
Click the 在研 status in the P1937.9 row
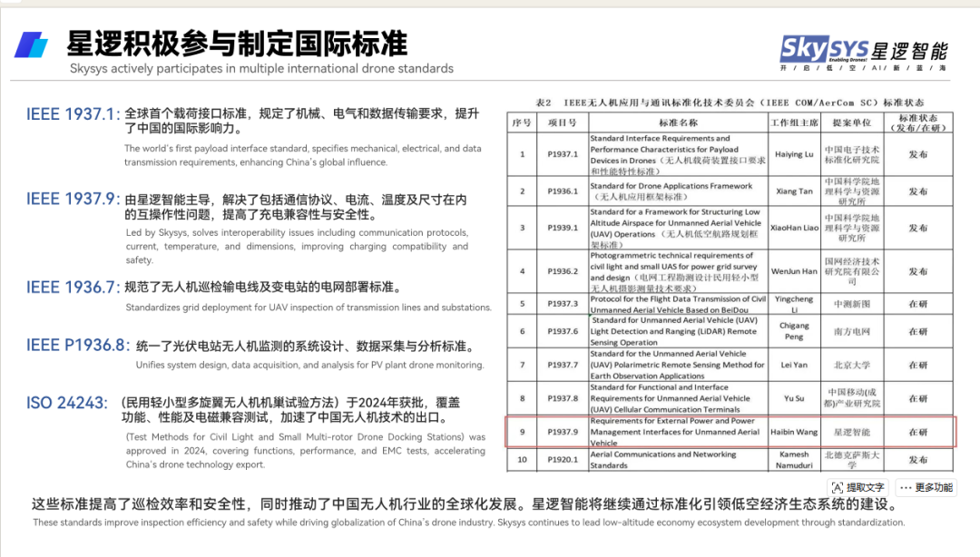click(x=918, y=432)
